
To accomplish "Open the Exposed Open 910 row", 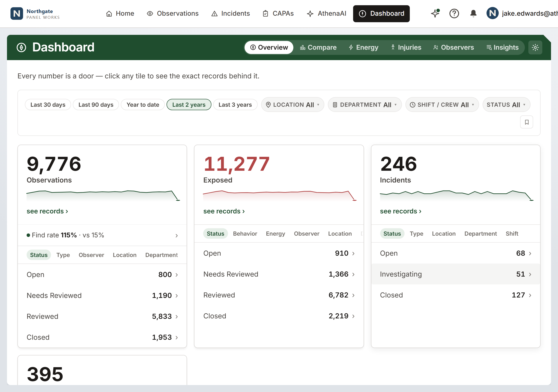I will [279, 253].
